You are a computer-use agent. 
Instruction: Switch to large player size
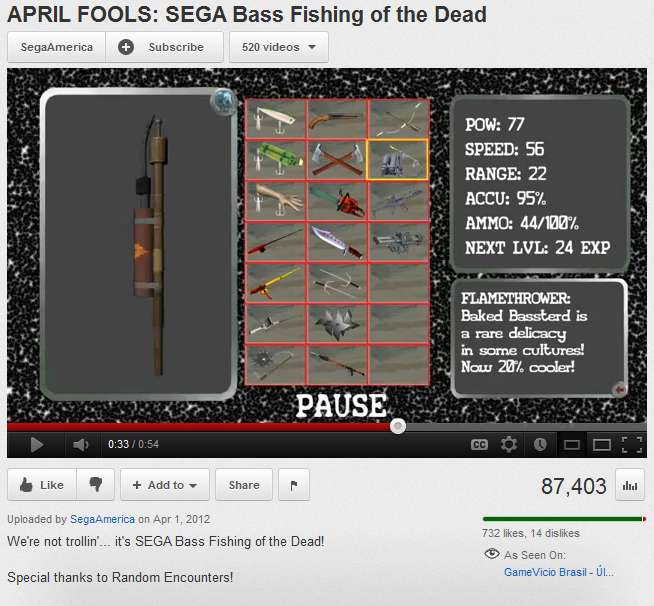pos(601,445)
